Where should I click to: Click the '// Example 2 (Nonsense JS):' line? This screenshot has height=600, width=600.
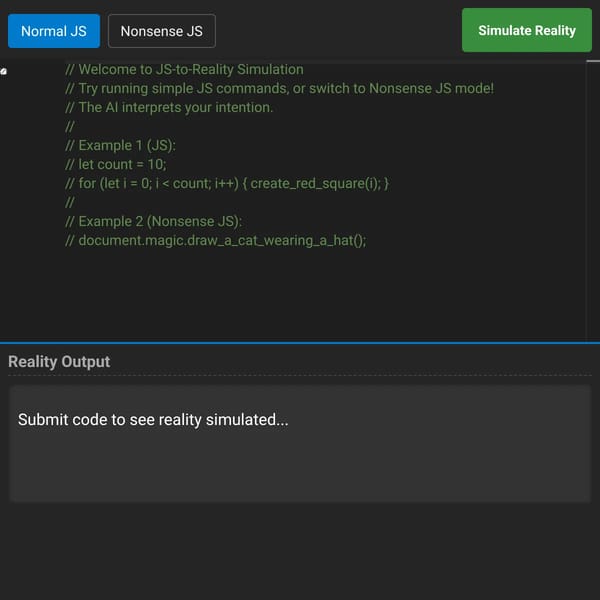coord(153,222)
